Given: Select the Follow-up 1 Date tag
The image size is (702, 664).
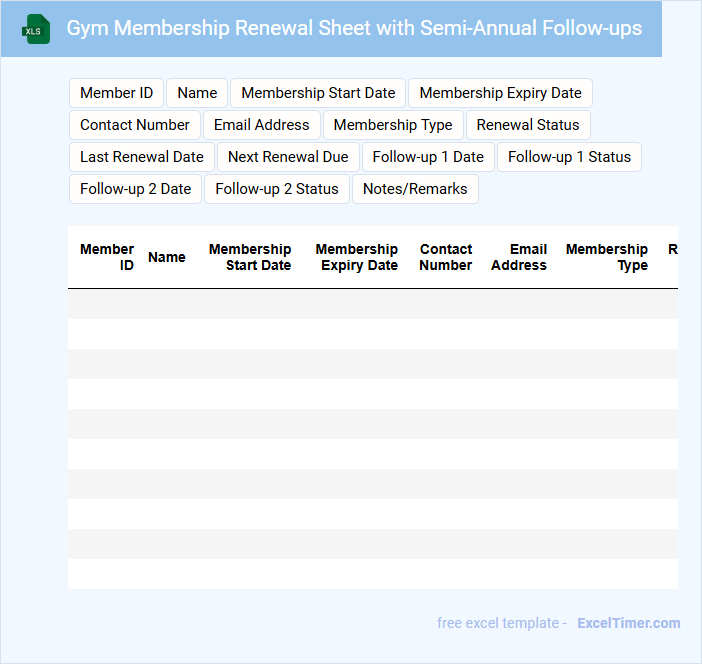Looking at the screenshot, I should [x=428, y=157].
